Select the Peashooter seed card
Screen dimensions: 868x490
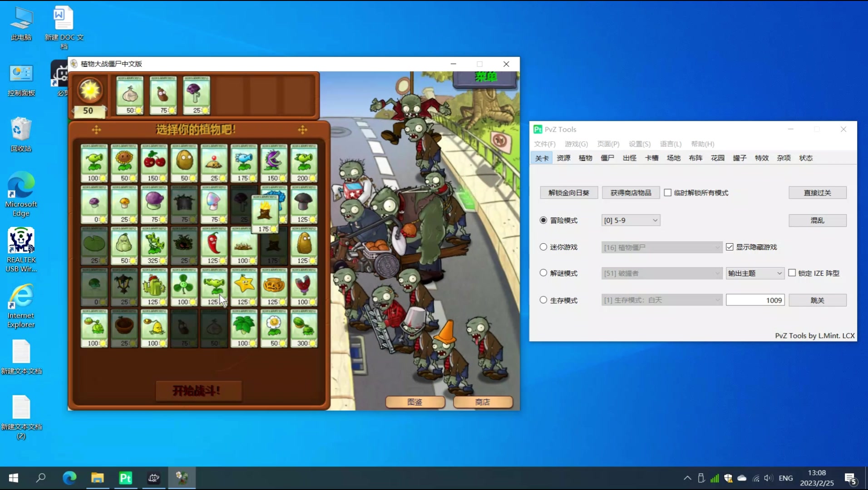94,163
